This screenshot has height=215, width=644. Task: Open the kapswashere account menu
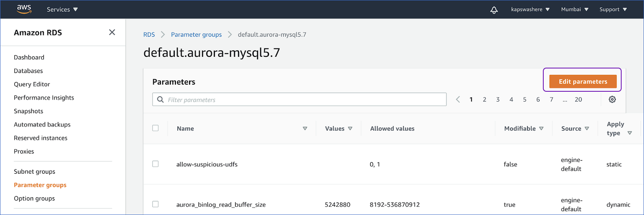coord(531,9)
